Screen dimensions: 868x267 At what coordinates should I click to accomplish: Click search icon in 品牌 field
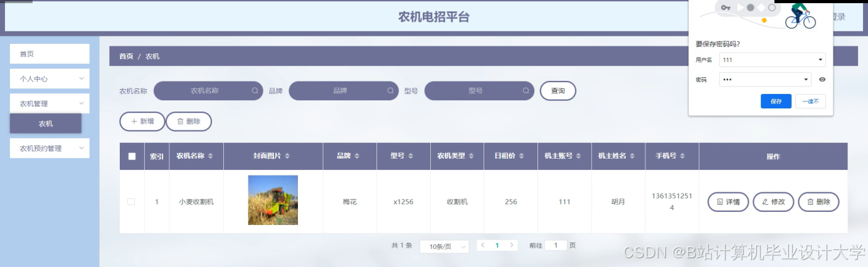tap(390, 91)
